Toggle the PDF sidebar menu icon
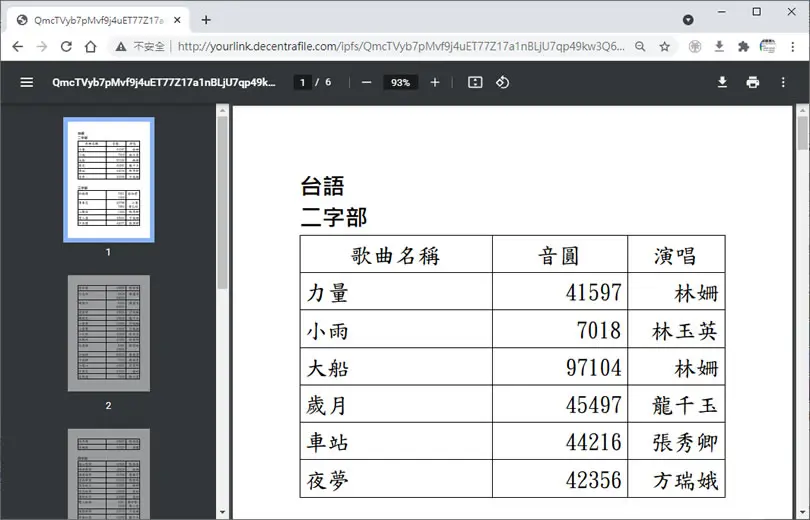Screen dimensions: 810x520 point(26,82)
